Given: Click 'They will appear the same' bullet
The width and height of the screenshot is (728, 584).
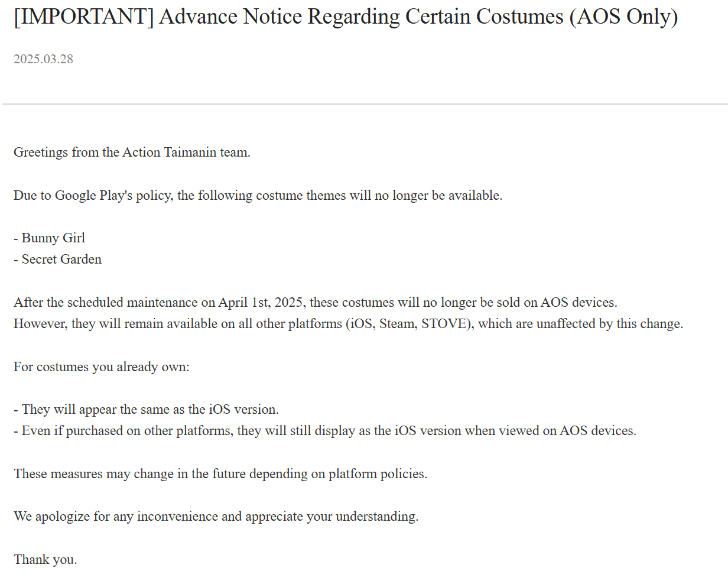Looking at the screenshot, I should point(146,410).
